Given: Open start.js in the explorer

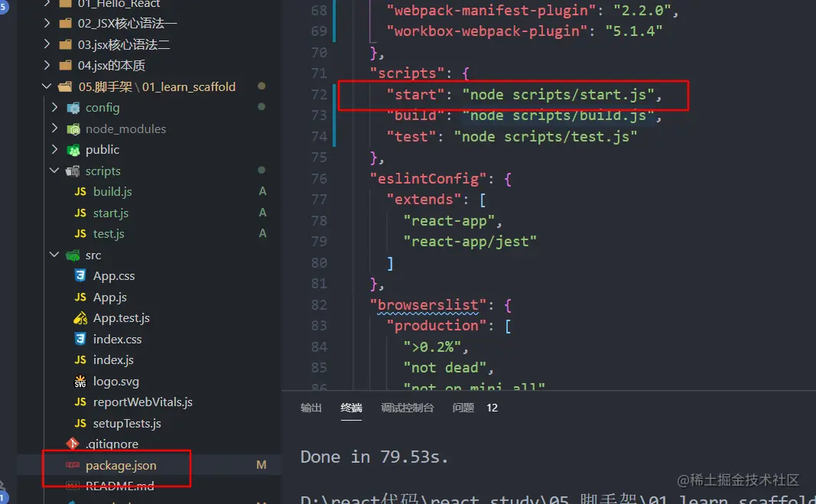Looking at the screenshot, I should (111, 213).
